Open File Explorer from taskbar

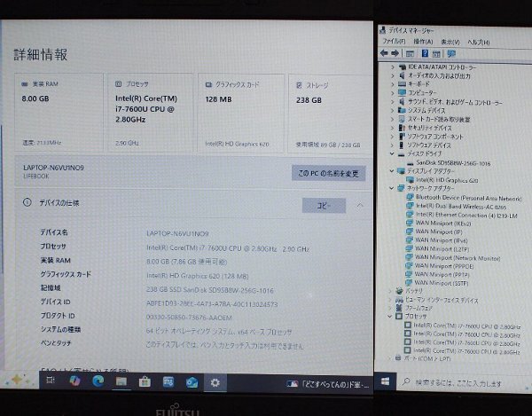pyautogui.click(x=121, y=381)
